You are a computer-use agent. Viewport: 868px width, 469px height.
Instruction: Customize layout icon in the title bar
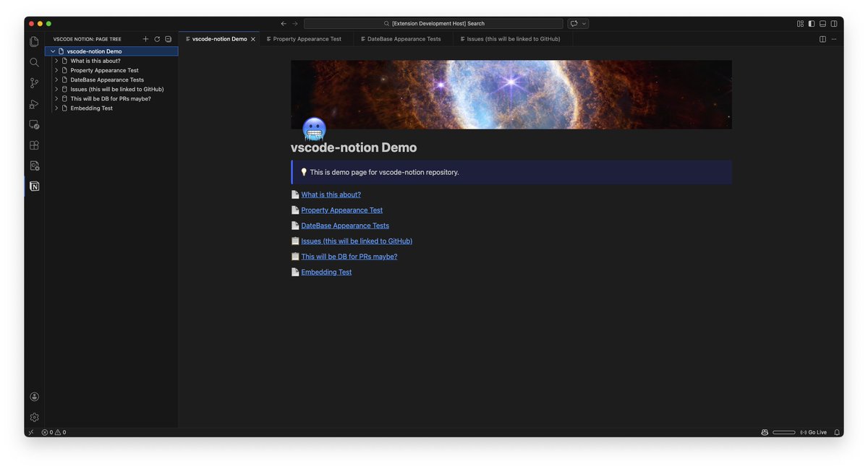(x=800, y=24)
